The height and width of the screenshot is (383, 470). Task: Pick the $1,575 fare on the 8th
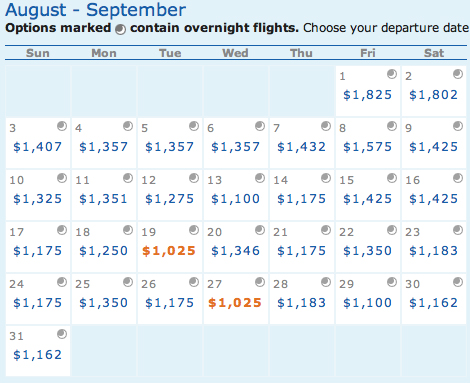tap(367, 147)
